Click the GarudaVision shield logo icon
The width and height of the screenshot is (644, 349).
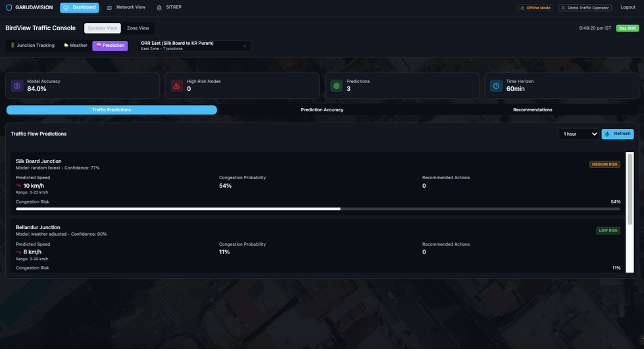point(9,7)
